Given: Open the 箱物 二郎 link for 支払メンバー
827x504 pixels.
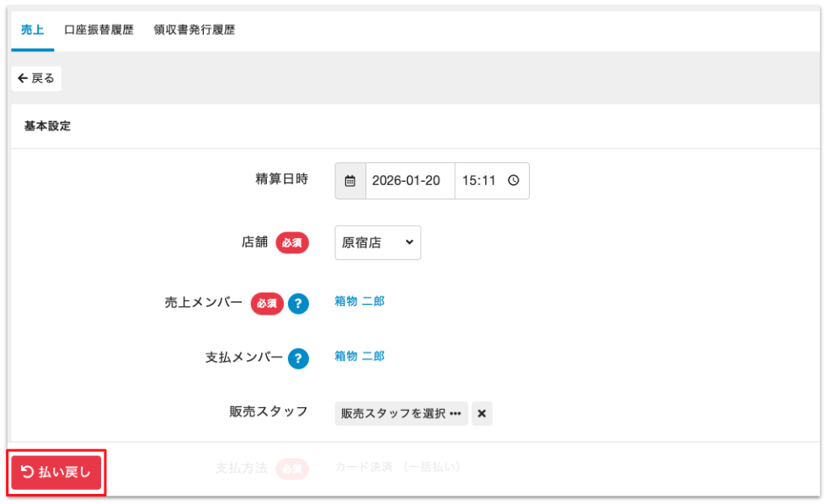Looking at the screenshot, I should pyautogui.click(x=360, y=356).
